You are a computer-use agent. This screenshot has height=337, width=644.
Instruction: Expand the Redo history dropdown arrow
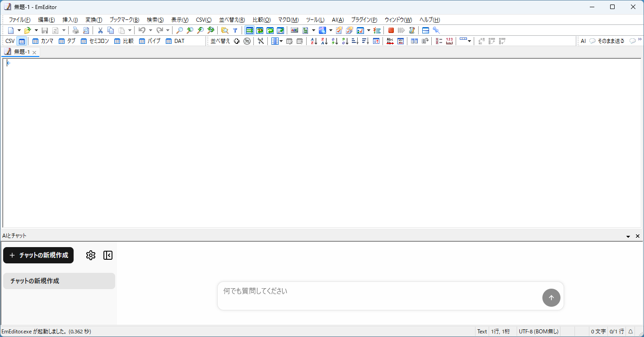pyautogui.click(x=168, y=30)
